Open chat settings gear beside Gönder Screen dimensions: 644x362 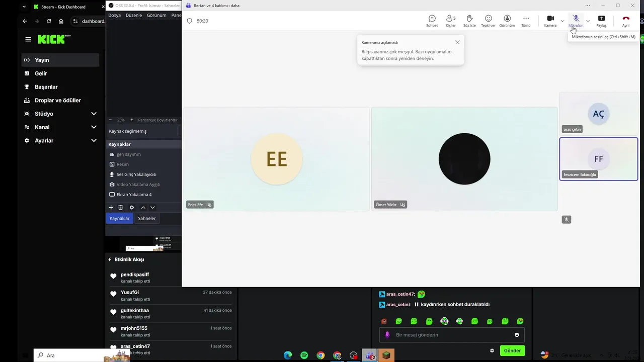click(x=492, y=350)
